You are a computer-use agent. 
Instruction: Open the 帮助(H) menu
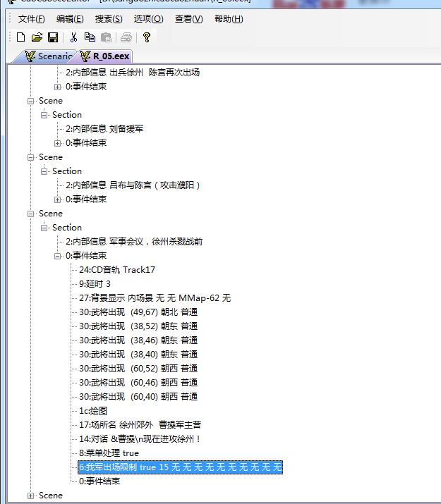coord(229,19)
